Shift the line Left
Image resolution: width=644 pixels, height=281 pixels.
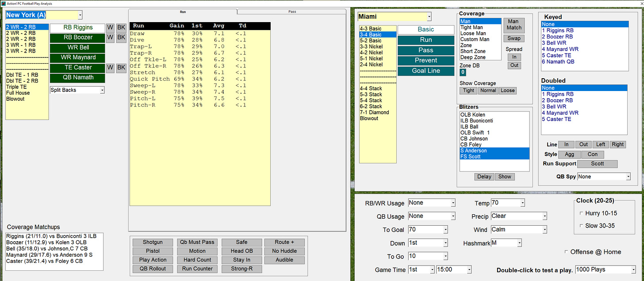pos(601,144)
